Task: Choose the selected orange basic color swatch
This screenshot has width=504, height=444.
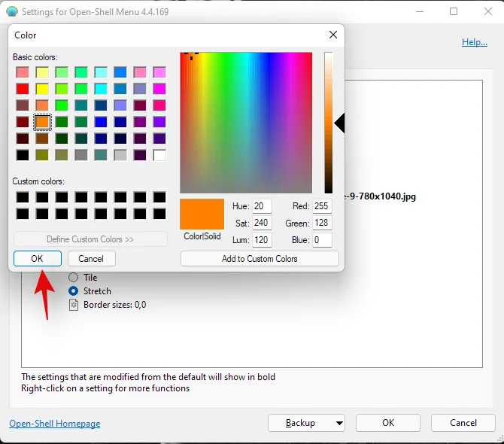Action: 42,121
